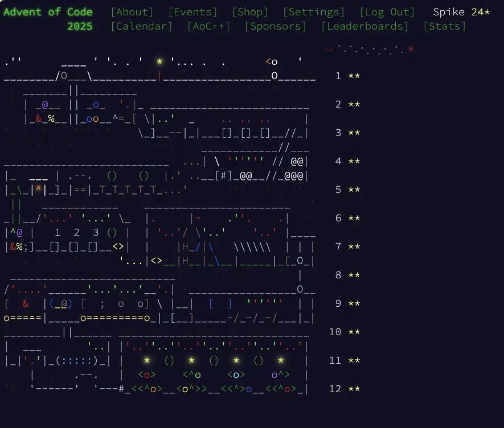Click the gold stars beside day 1
The image size is (504, 428).
[x=354, y=76]
